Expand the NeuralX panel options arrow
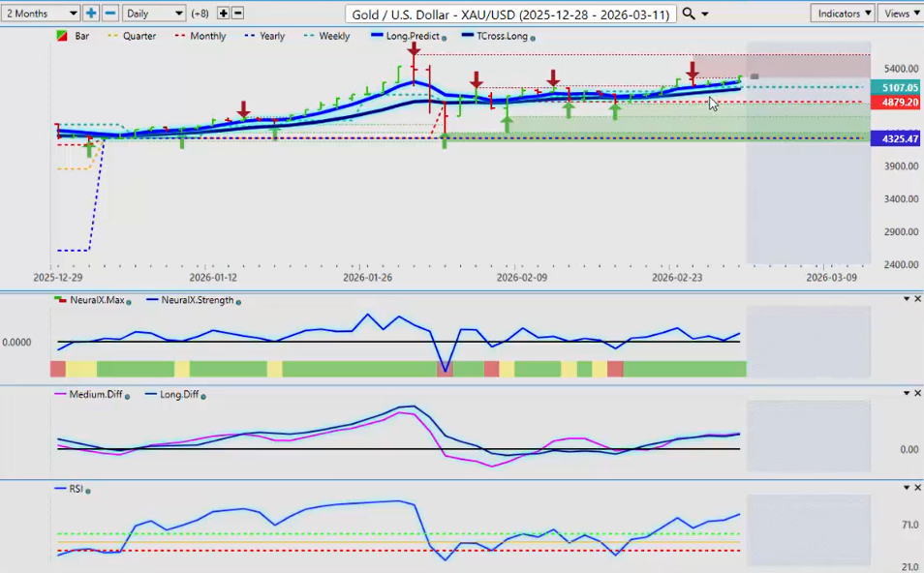Viewport: 924px width, 573px height. click(906, 299)
